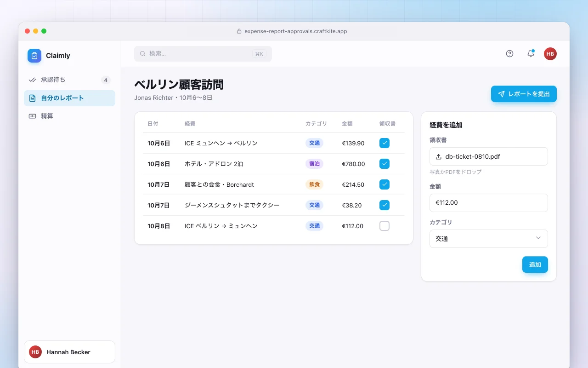The height and width of the screenshot is (368, 588).
Task: Click the document icon next to 自分のレポート
Action: point(32,98)
